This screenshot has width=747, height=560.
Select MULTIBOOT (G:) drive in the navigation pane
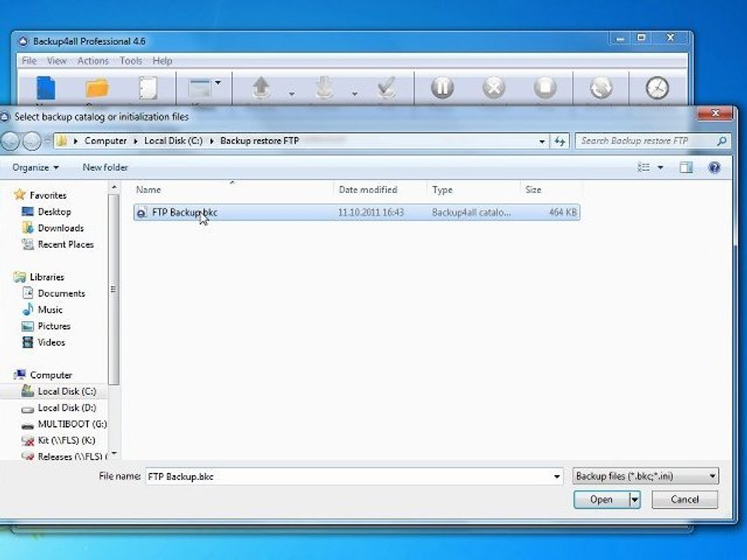pyautogui.click(x=72, y=425)
